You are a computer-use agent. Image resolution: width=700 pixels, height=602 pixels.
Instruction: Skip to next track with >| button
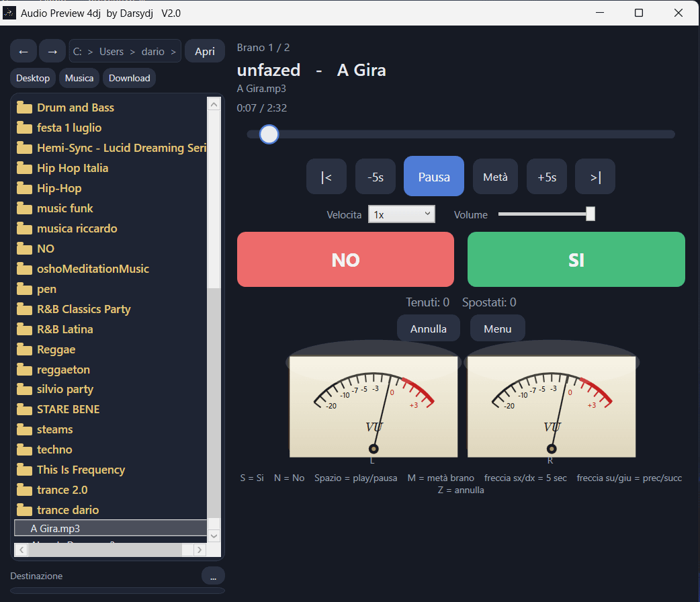[595, 177]
